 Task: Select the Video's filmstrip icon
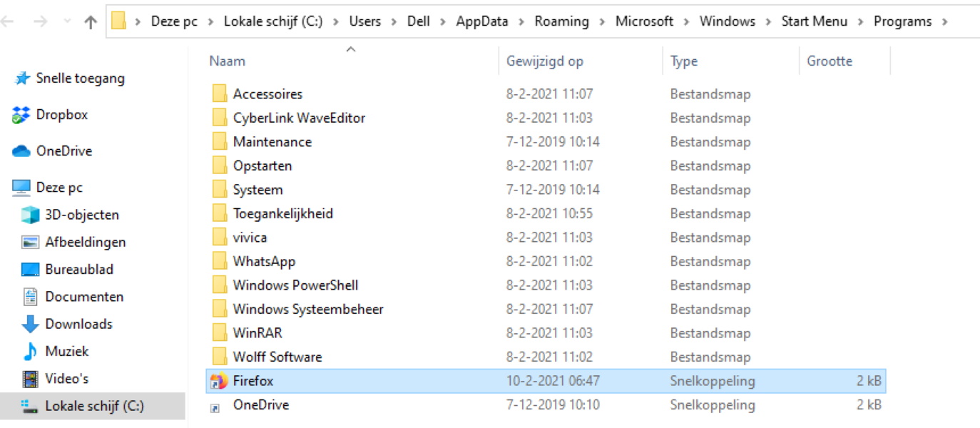tap(30, 379)
